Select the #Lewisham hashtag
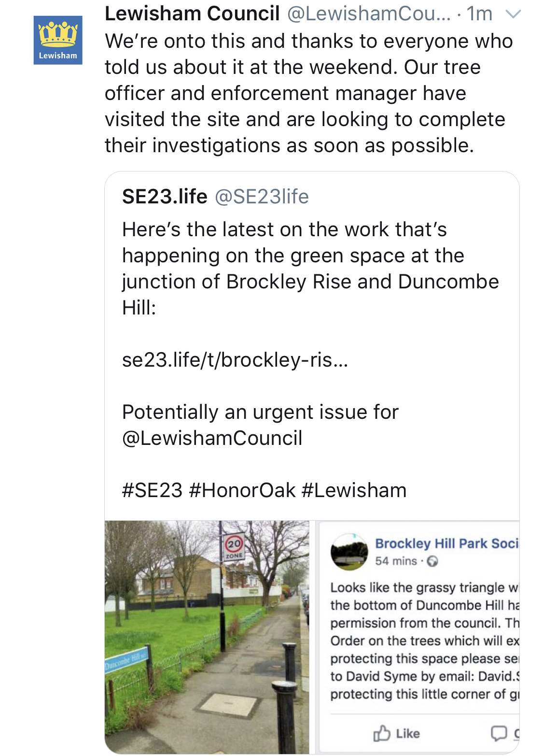Viewport: 543px width, 756px height. tap(354, 490)
